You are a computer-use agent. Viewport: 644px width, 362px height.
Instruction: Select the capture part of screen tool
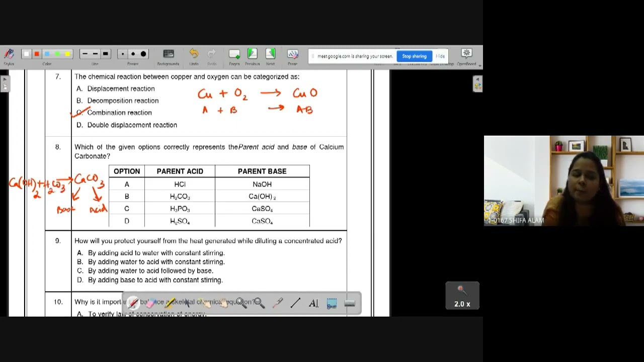pyautogui.click(x=332, y=303)
